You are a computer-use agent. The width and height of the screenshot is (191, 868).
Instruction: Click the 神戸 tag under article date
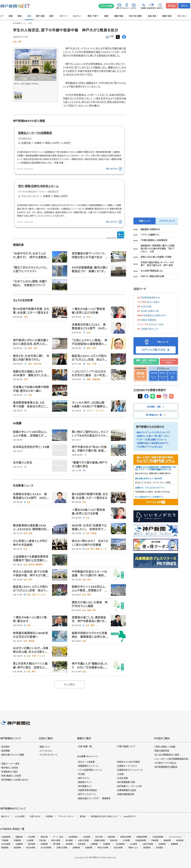tap(20, 42)
